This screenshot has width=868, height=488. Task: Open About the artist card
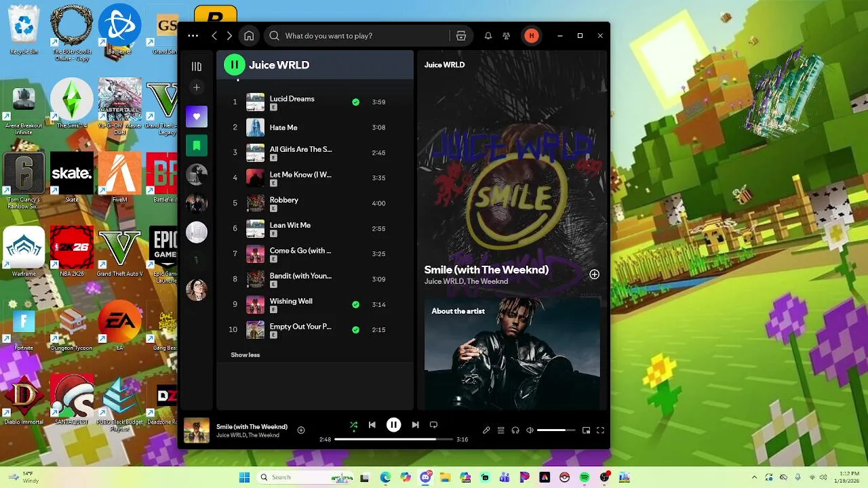pyautogui.click(x=512, y=353)
